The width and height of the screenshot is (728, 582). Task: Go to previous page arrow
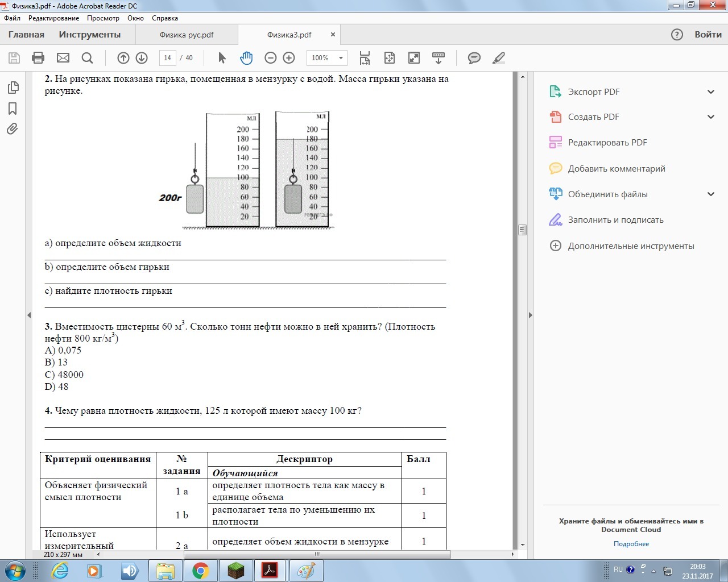point(123,58)
